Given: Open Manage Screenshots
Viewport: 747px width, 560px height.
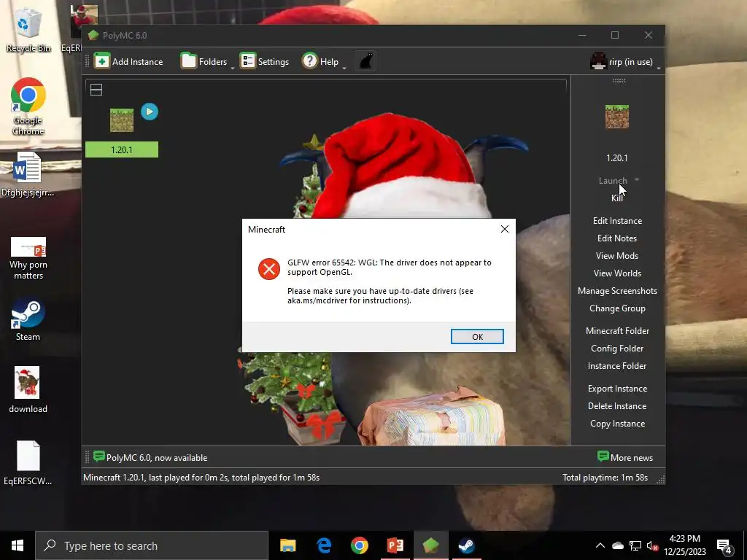Looking at the screenshot, I should (617, 291).
